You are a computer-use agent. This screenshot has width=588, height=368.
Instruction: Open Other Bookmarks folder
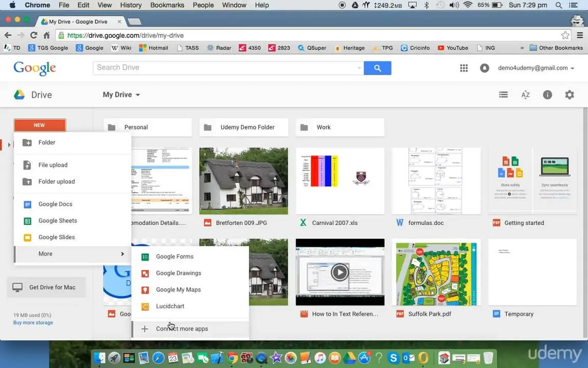556,48
